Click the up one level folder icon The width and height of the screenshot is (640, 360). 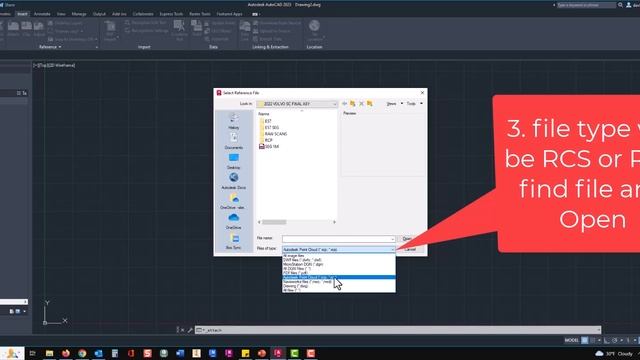click(353, 104)
